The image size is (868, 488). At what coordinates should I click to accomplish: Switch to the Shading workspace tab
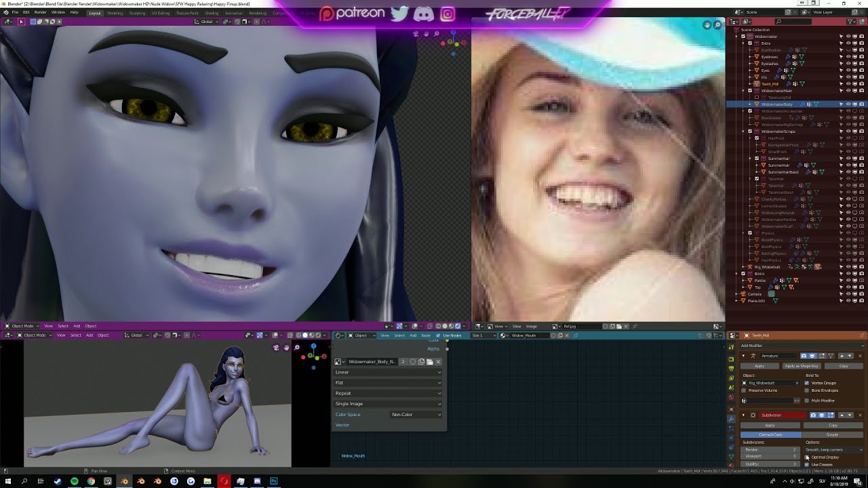coord(212,12)
